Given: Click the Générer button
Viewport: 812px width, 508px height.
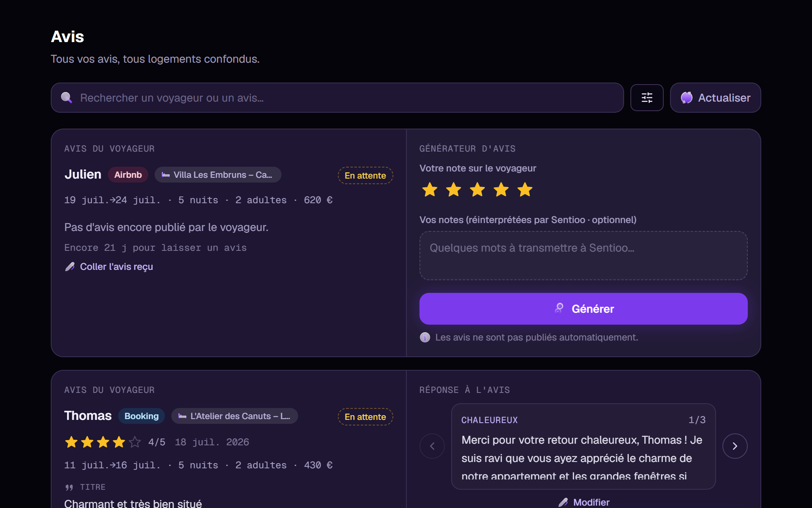Looking at the screenshot, I should pyautogui.click(x=583, y=309).
